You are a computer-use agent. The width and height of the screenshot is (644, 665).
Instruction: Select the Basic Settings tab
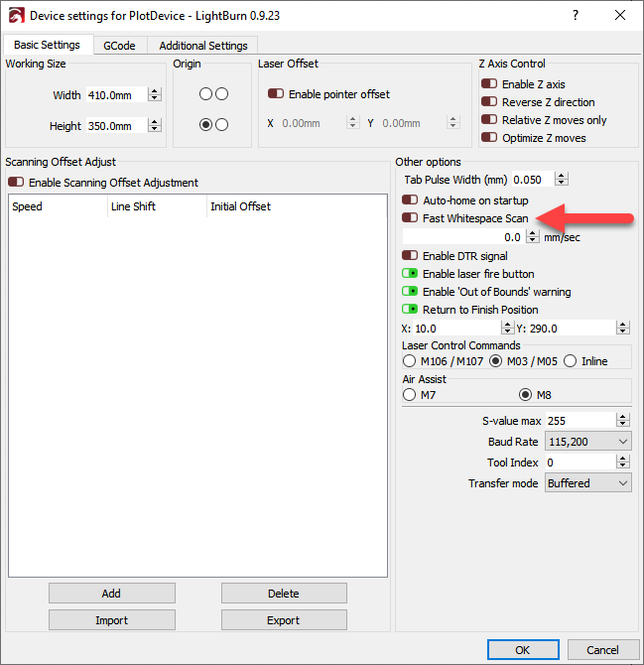tap(47, 45)
